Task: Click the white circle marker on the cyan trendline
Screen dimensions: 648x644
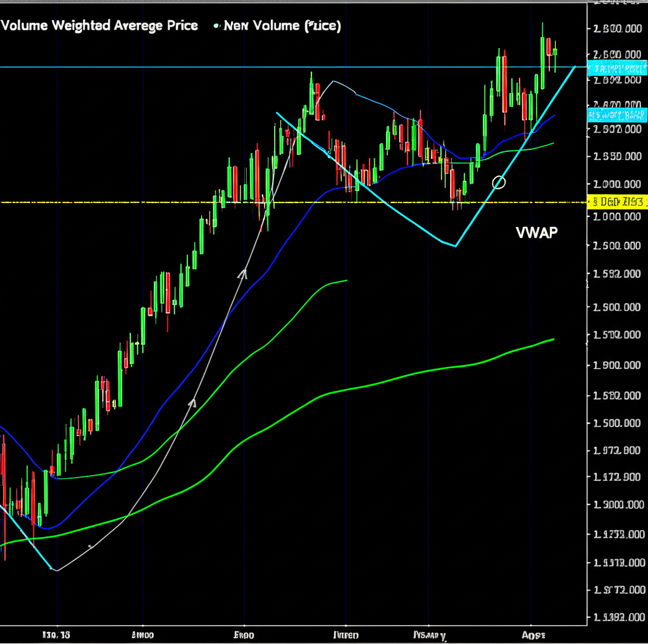Action: 499,182
